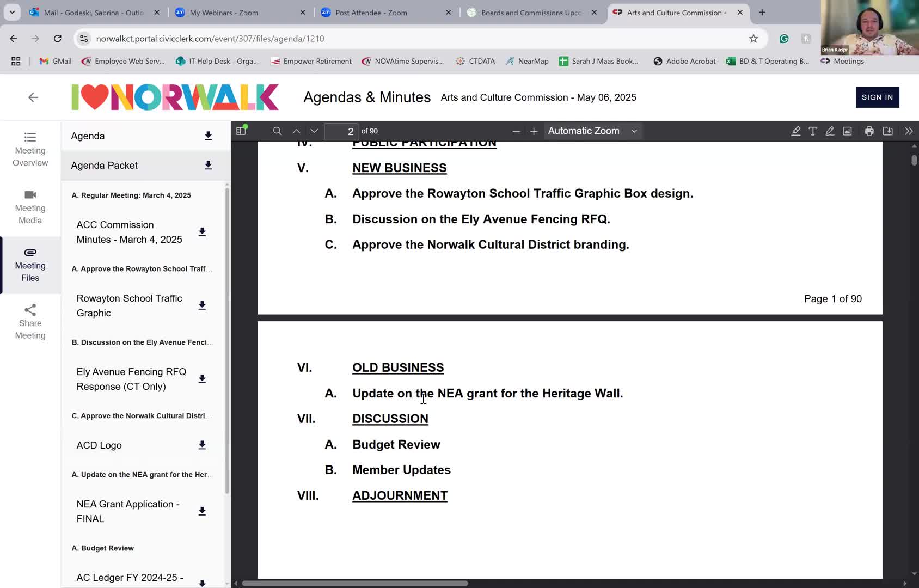Click the address bar URL
Viewport: 919px width, 588px height.
coord(210,39)
